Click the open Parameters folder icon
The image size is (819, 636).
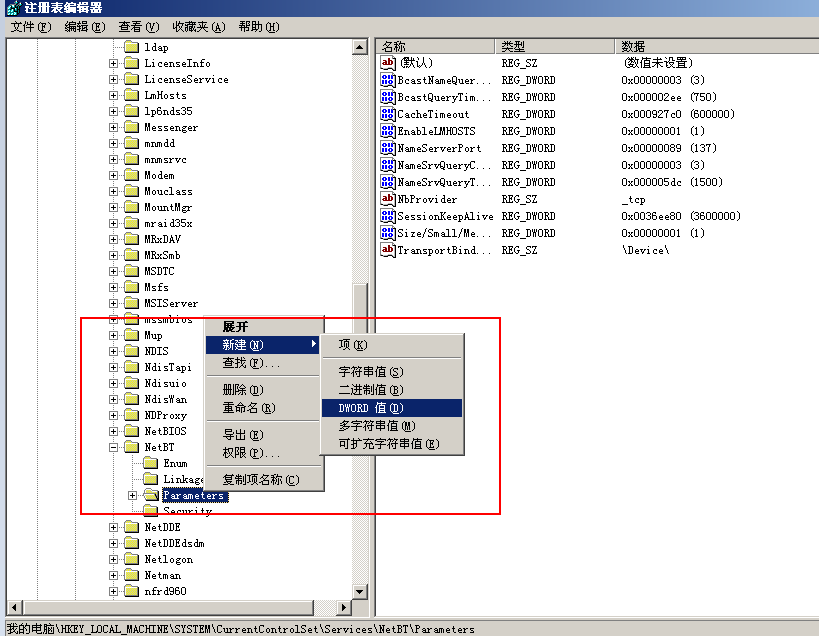(x=151, y=495)
